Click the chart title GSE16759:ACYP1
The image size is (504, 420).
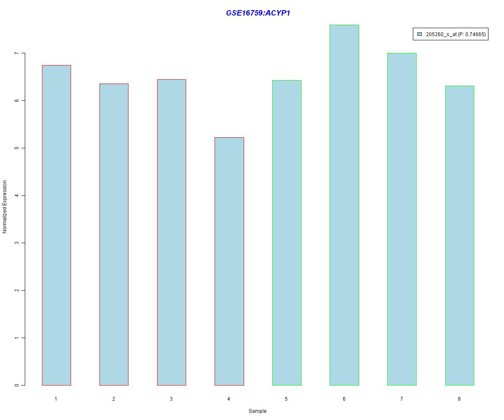tap(258, 13)
